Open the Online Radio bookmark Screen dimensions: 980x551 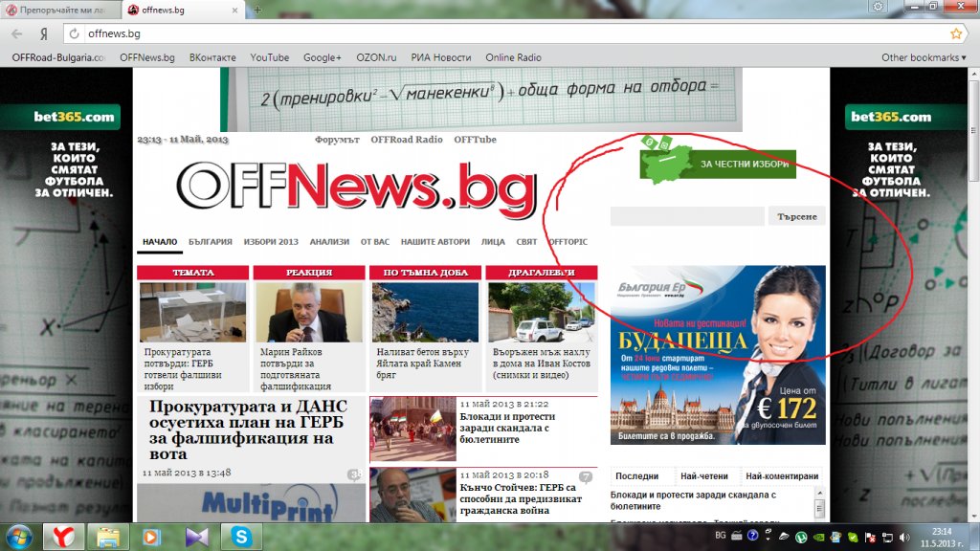tap(513, 57)
